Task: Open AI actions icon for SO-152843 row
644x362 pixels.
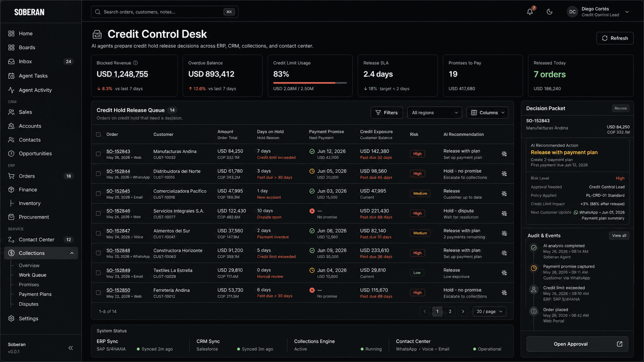Action: pos(504,154)
